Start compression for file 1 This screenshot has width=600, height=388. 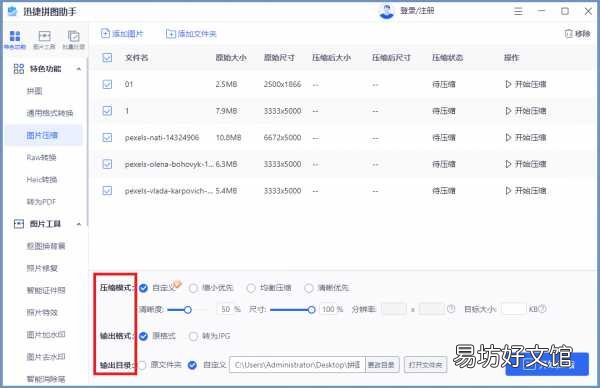(526, 111)
